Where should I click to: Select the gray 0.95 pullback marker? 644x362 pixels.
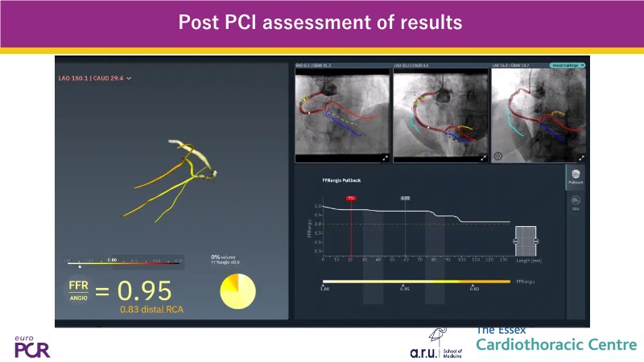click(x=406, y=197)
